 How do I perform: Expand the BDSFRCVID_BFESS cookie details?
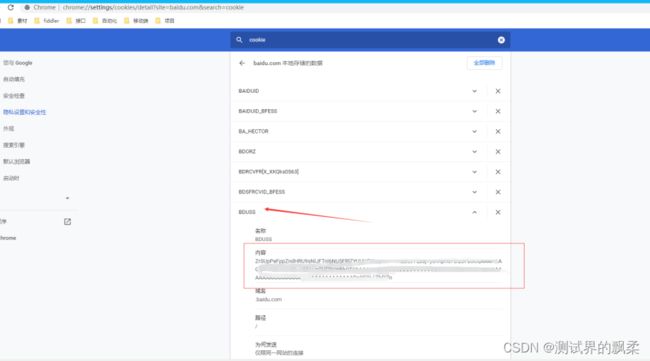tap(474, 192)
